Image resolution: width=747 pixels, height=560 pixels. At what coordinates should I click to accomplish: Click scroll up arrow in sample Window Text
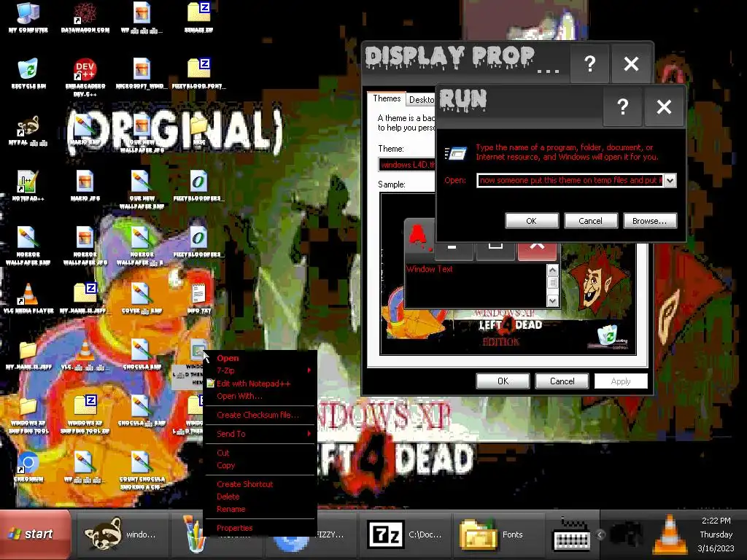[553, 271]
